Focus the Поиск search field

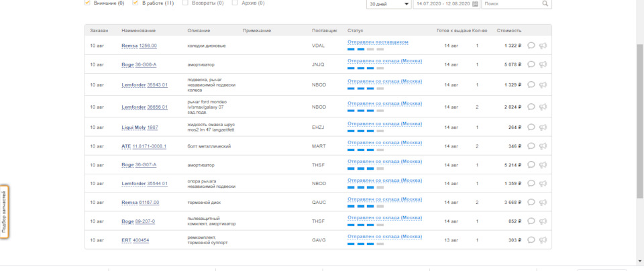[517, 4]
